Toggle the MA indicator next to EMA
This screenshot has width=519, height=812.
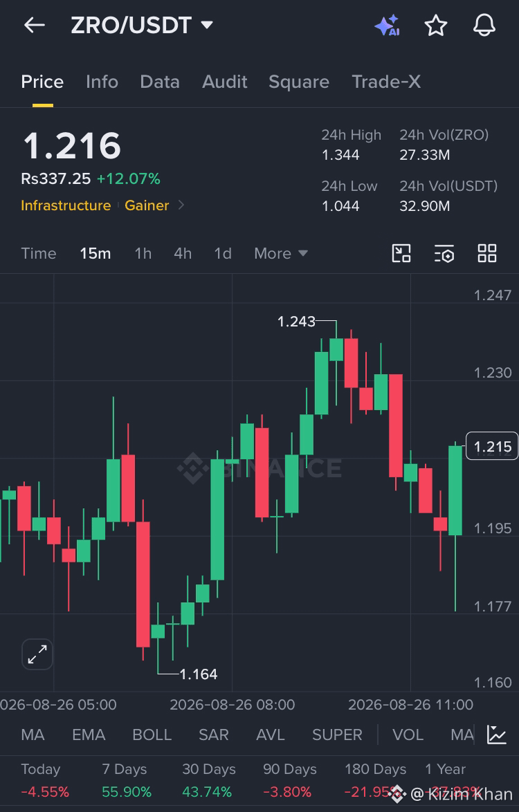[33, 735]
